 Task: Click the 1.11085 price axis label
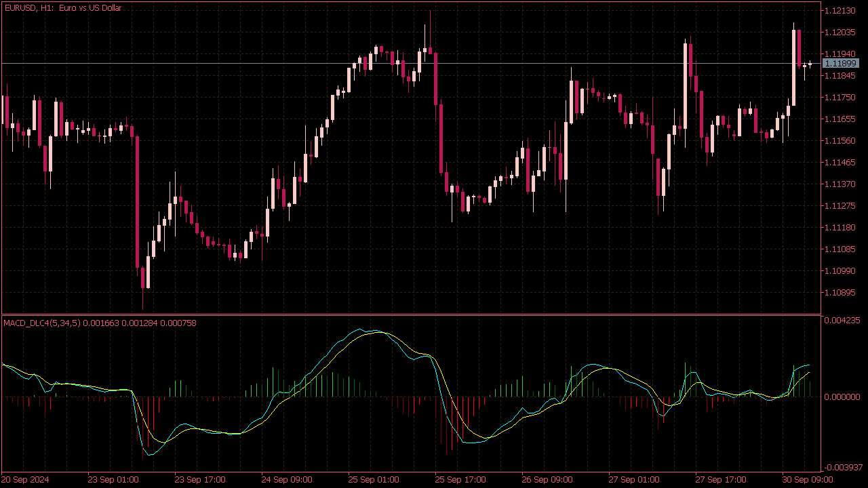[x=840, y=249]
